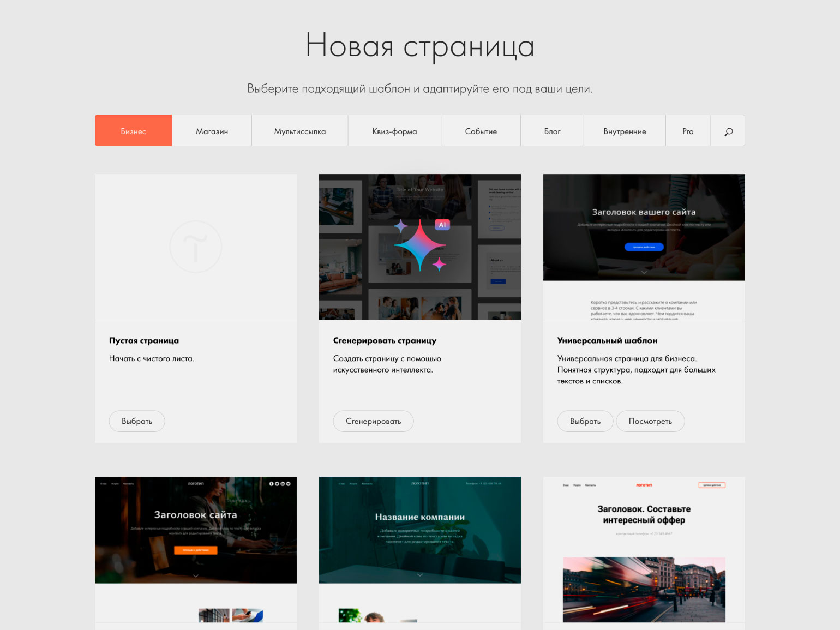Open the Блог category tab
Screen dimensions: 840x630
552,131
